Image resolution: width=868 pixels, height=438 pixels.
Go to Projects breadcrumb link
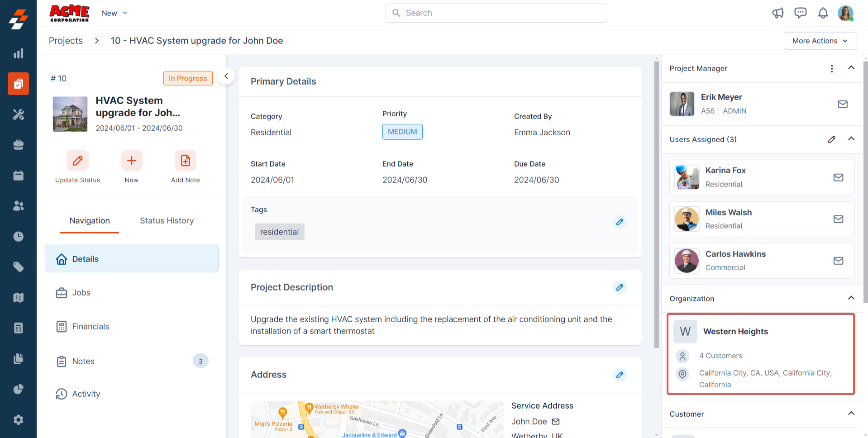coord(66,41)
